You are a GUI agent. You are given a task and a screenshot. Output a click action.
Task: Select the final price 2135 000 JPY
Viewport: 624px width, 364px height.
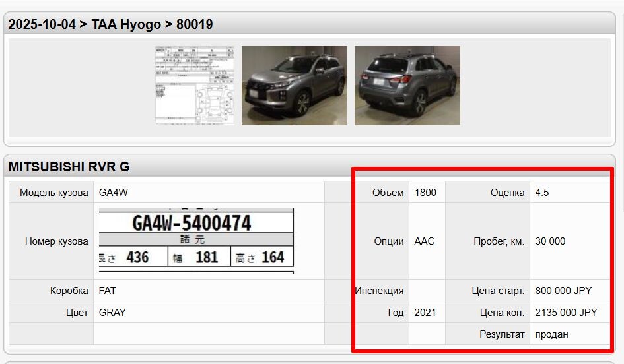coord(566,313)
